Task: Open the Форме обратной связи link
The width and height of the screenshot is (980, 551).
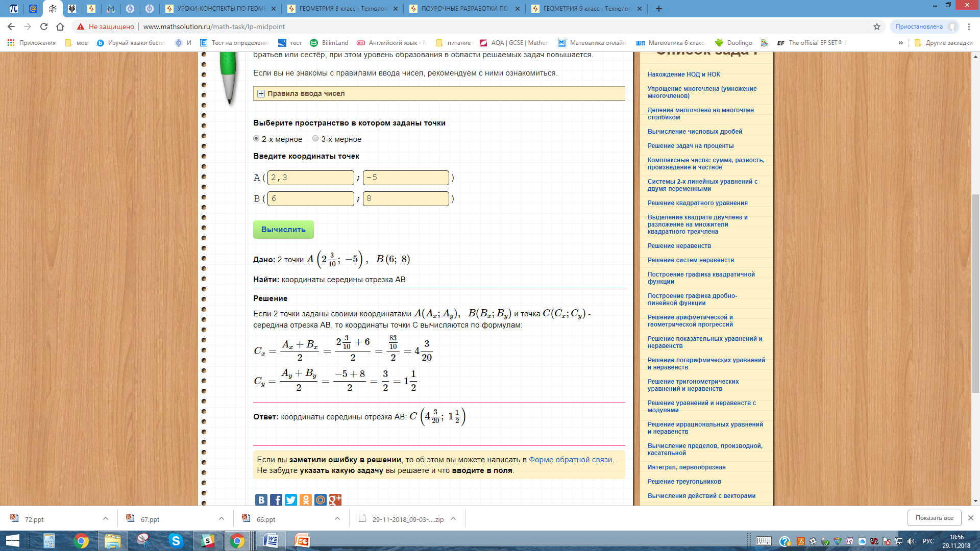Action: pyautogui.click(x=570, y=460)
